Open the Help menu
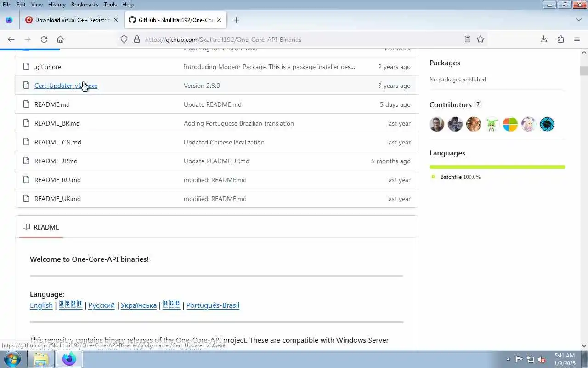The image size is (588, 368). 128,5
